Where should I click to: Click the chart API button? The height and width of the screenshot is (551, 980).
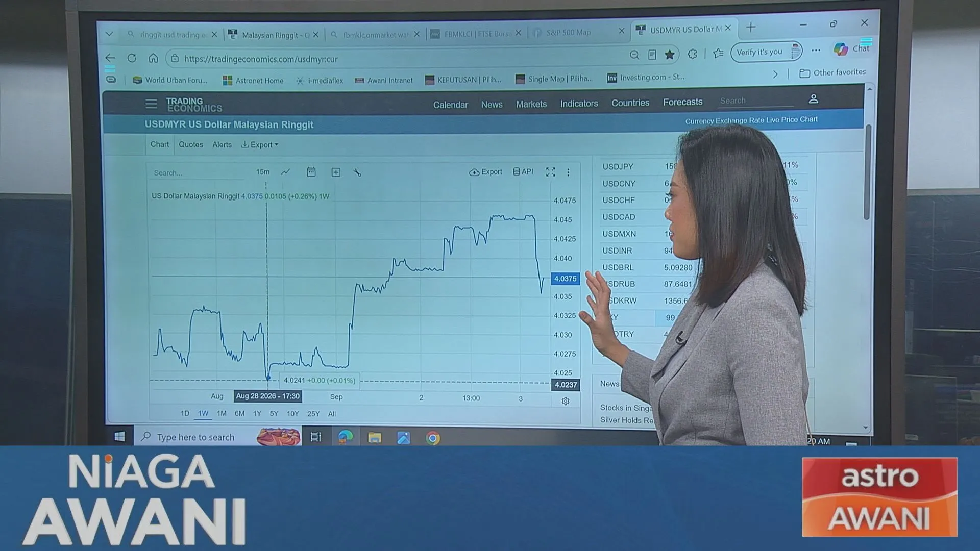click(523, 171)
